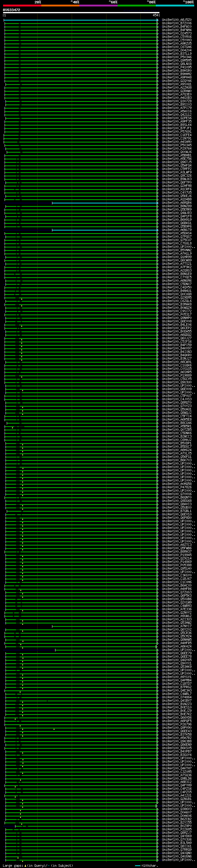
Task: Open hit UniRef100_A7PI79
Action: click(x=177, y=108)
